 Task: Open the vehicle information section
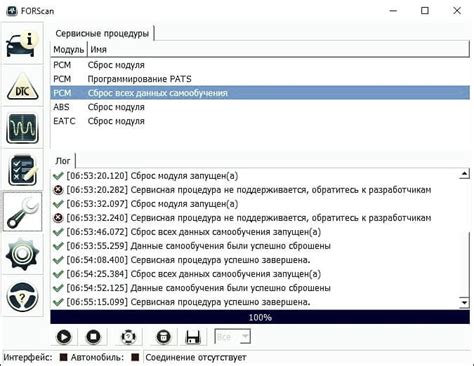(22, 43)
